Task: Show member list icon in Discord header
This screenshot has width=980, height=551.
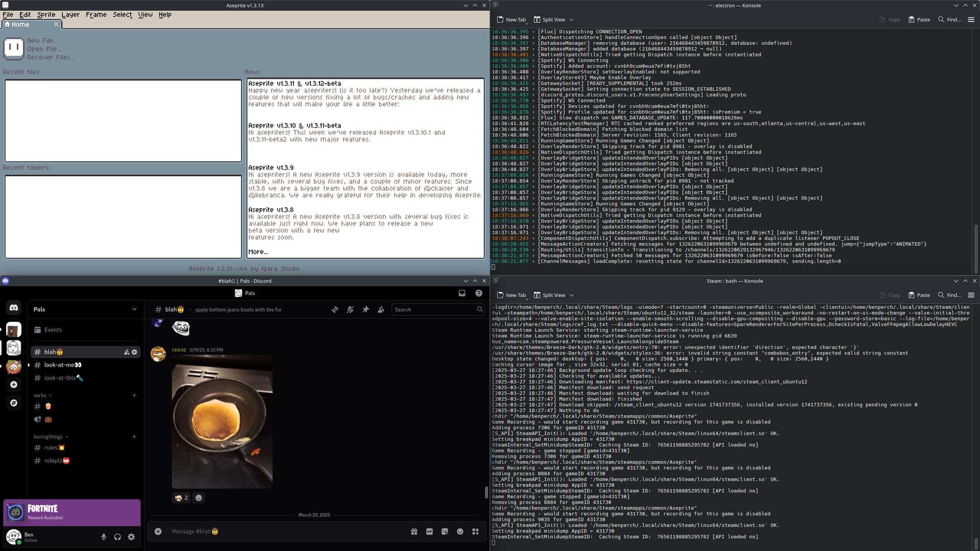Action: coord(381,310)
